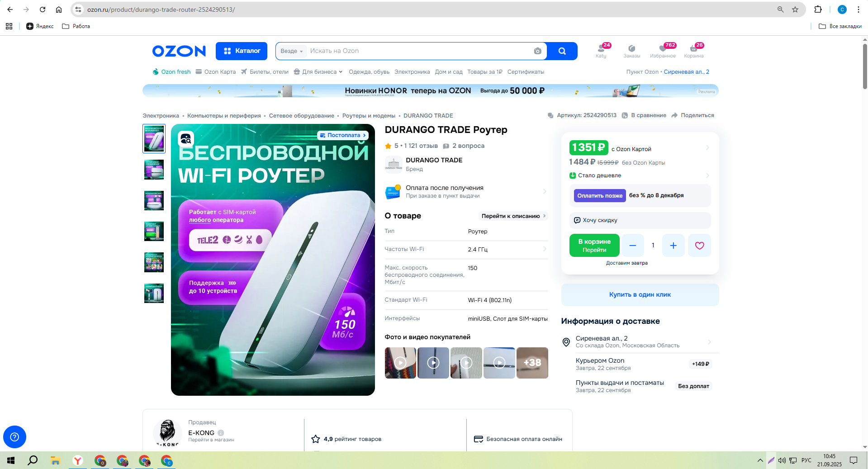This screenshot has height=469, width=868.
Task: Open the Избранное favorites icon
Action: click(663, 51)
